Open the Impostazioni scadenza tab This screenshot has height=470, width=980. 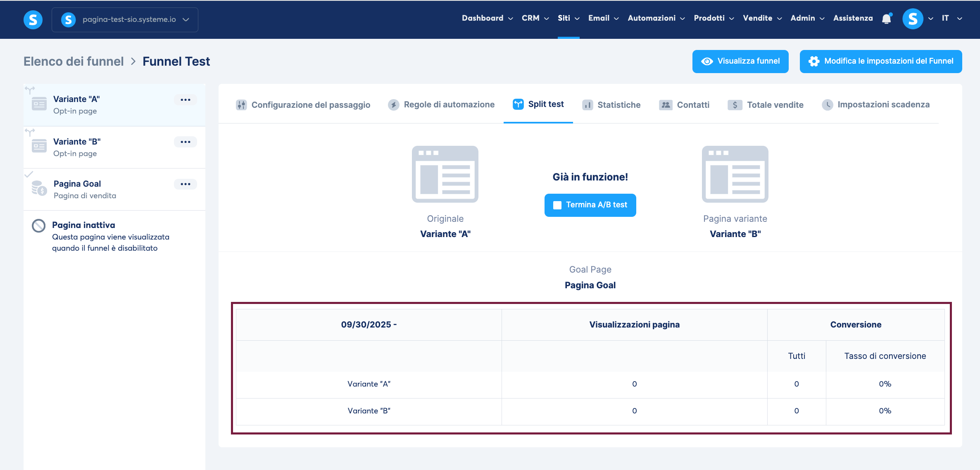876,104
